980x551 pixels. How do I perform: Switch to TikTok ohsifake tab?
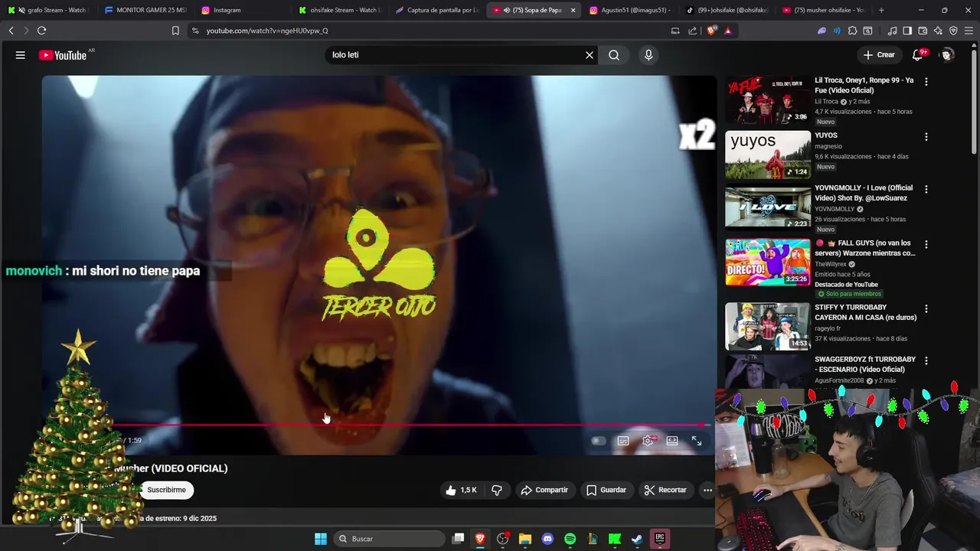(728, 10)
